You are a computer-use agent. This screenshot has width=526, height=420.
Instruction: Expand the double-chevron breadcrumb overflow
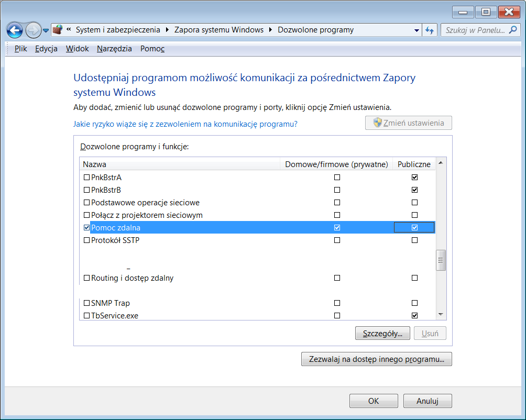[x=69, y=29]
